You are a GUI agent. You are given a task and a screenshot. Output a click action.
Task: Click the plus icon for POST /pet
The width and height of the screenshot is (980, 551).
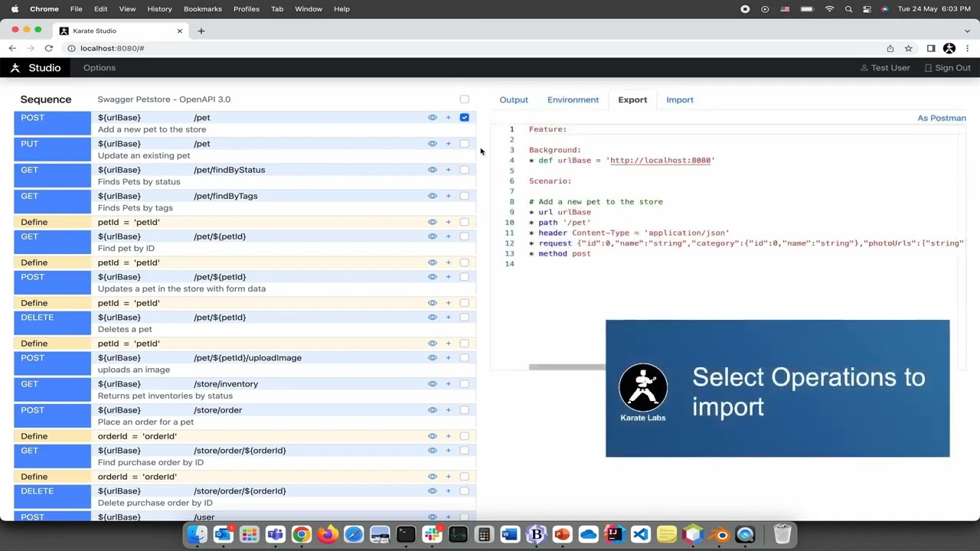[448, 118]
